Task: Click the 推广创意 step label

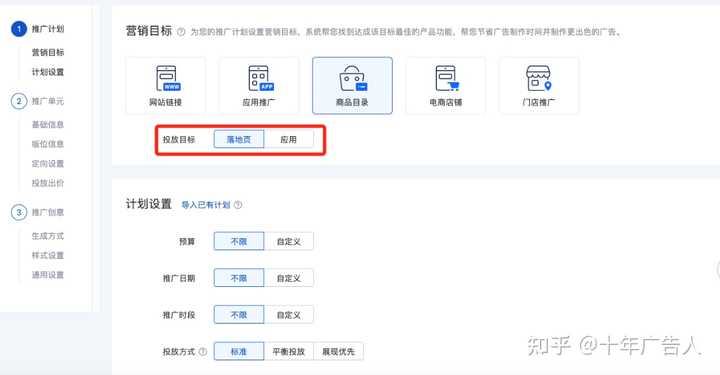Action: (x=48, y=212)
